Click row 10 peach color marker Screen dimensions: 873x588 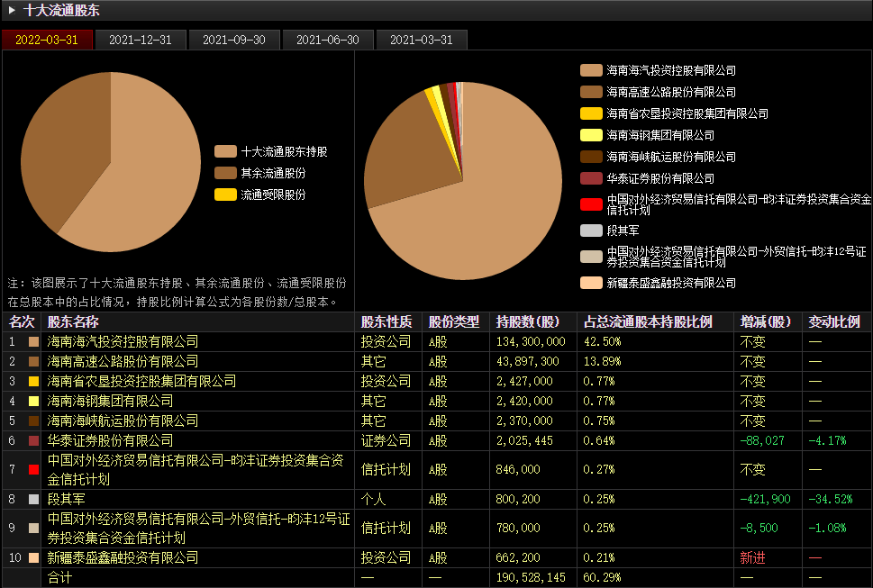tap(34, 557)
